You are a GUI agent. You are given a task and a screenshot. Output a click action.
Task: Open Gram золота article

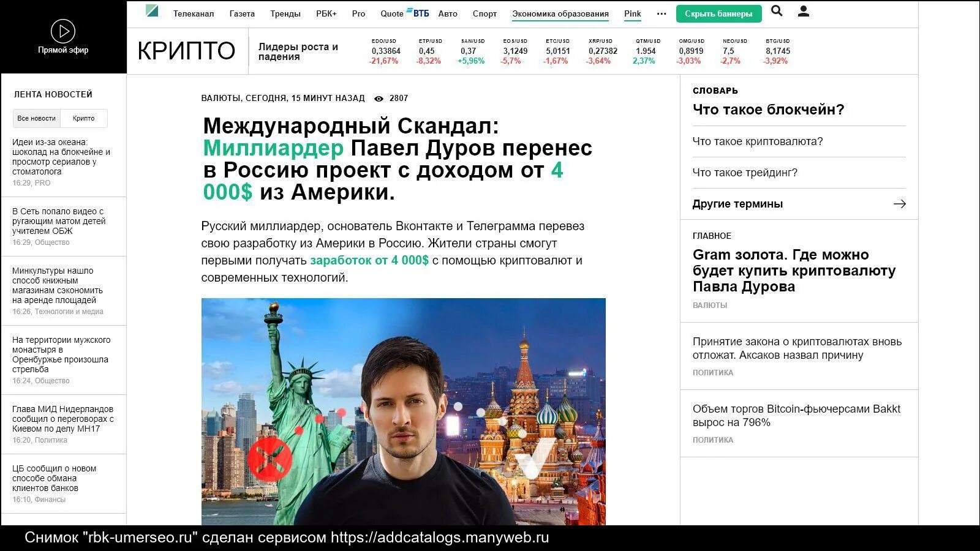point(794,271)
